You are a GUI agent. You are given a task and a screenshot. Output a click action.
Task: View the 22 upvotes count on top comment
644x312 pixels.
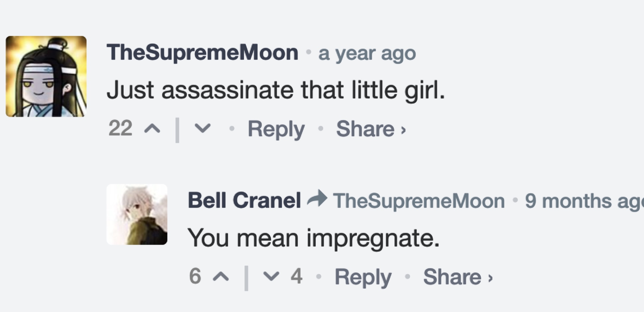pyautogui.click(x=120, y=128)
